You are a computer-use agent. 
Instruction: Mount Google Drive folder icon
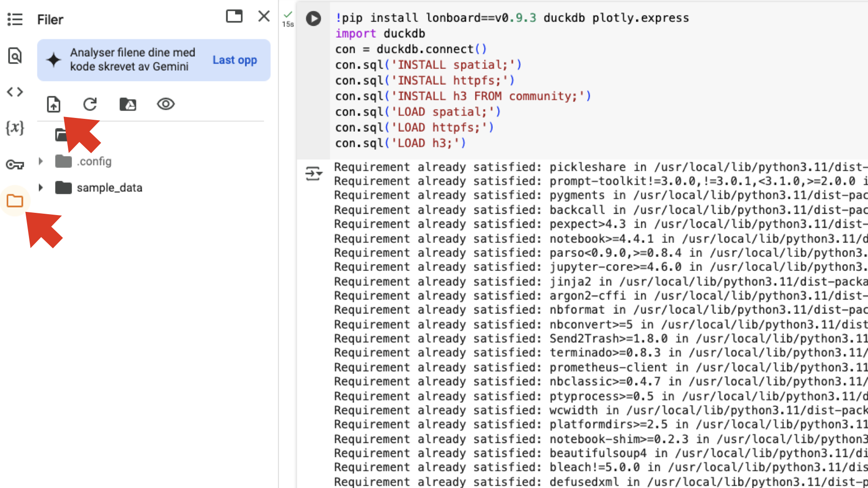pos(128,104)
